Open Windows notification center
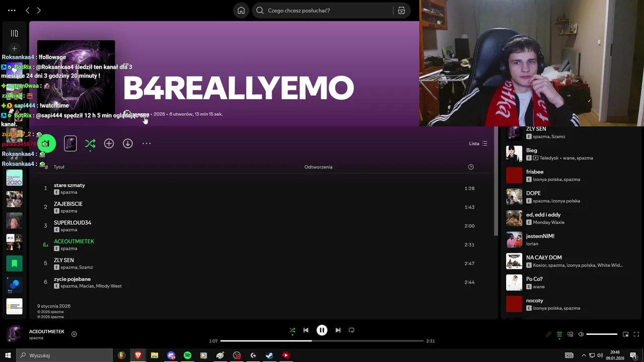Image resolution: width=644 pixels, height=362 pixels. (x=633, y=355)
